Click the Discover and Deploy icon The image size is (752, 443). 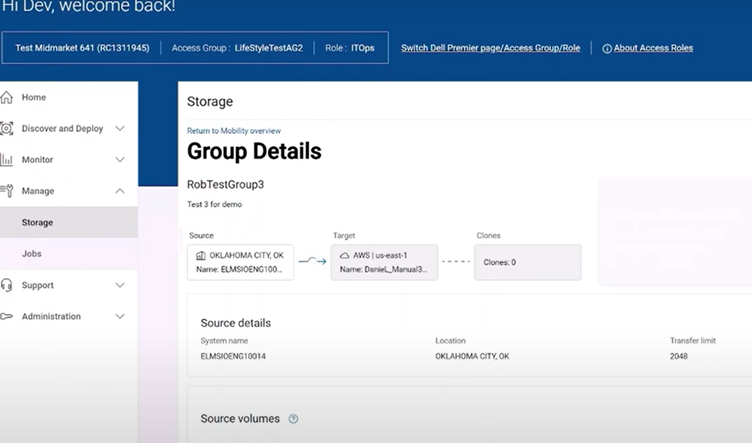(x=7, y=128)
